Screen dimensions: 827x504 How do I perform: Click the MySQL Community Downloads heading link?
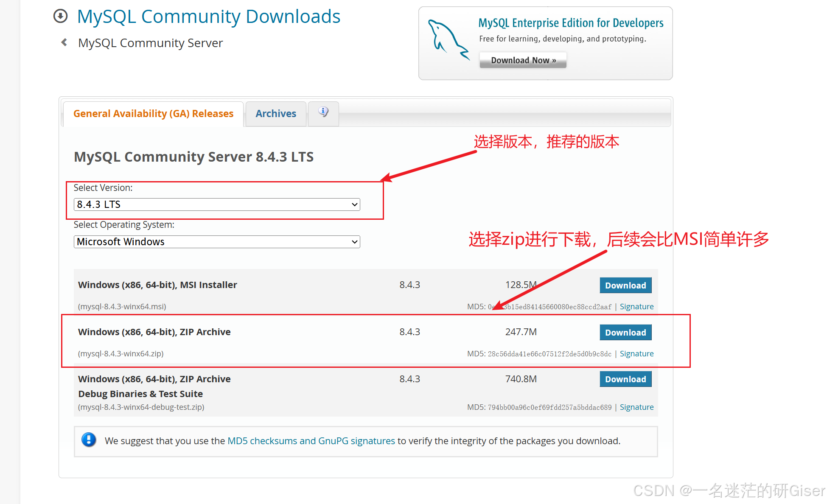(x=208, y=17)
